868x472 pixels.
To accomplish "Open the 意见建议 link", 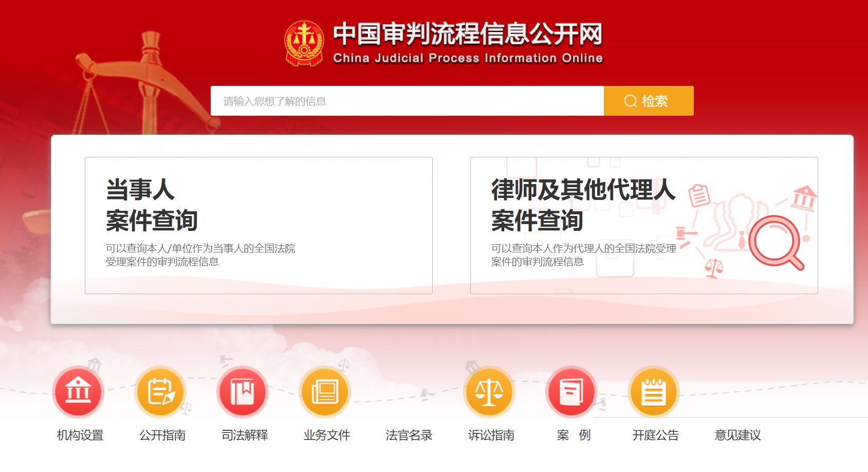I will pos(737,435).
